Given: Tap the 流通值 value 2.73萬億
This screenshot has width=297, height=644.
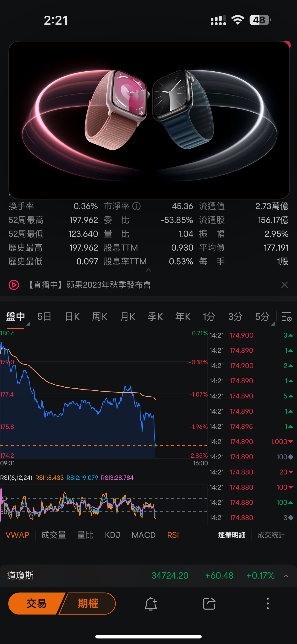Looking at the screenshot, I should pos(272,206).
